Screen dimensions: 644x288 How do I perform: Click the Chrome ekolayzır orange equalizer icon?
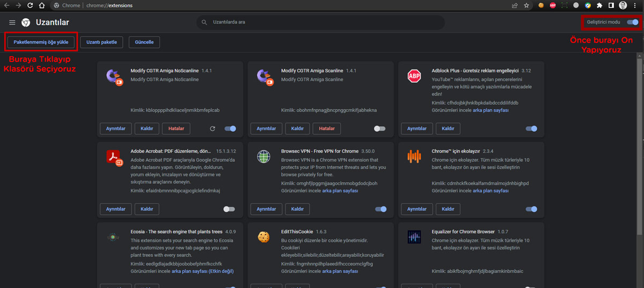click(414, 156)
